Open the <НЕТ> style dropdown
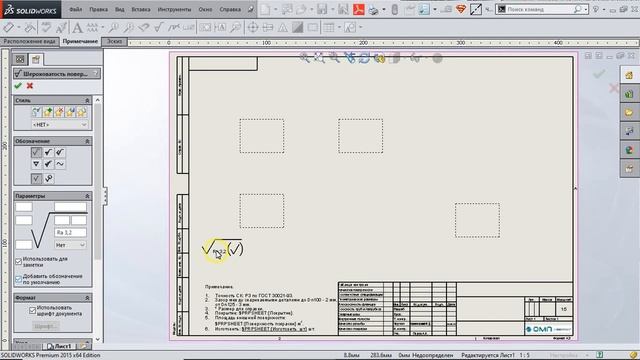 point(60,124)
